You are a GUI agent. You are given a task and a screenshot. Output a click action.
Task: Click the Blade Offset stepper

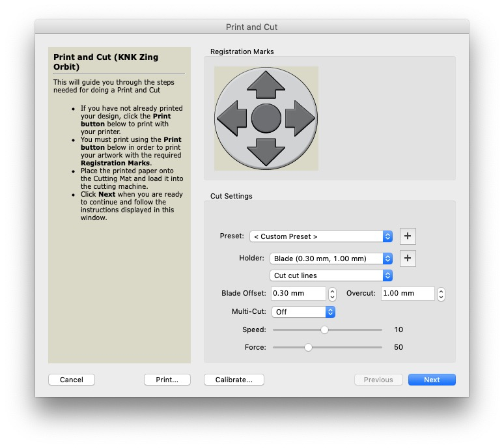tap(332, 294)
